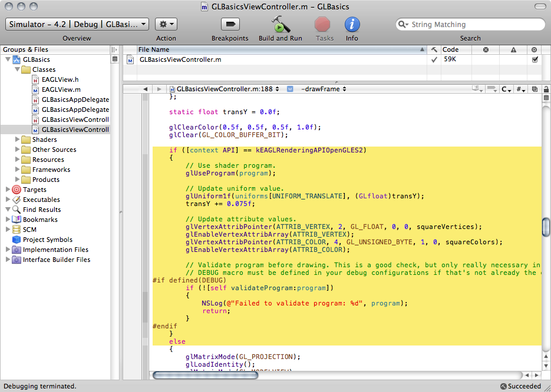This screenshot has height=392, width=551.
Task: Toggle target checkbox for GLBasicsViewController.m
Action: coord(535,59)
